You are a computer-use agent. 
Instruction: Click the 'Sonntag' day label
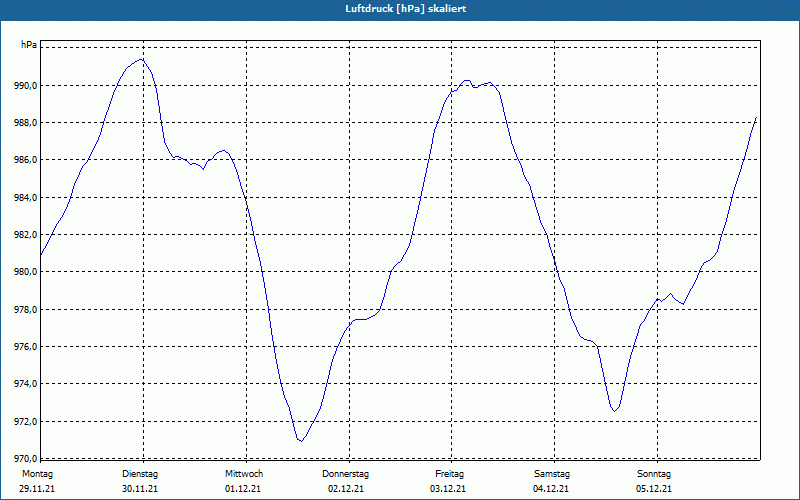point(654,474)
